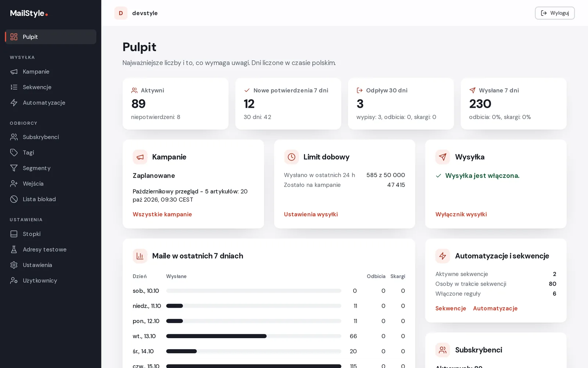This screenshot has width=588, height=368.
Task: Open Sekwencje link in Automatyzacje card
Action: click(451, 308)
